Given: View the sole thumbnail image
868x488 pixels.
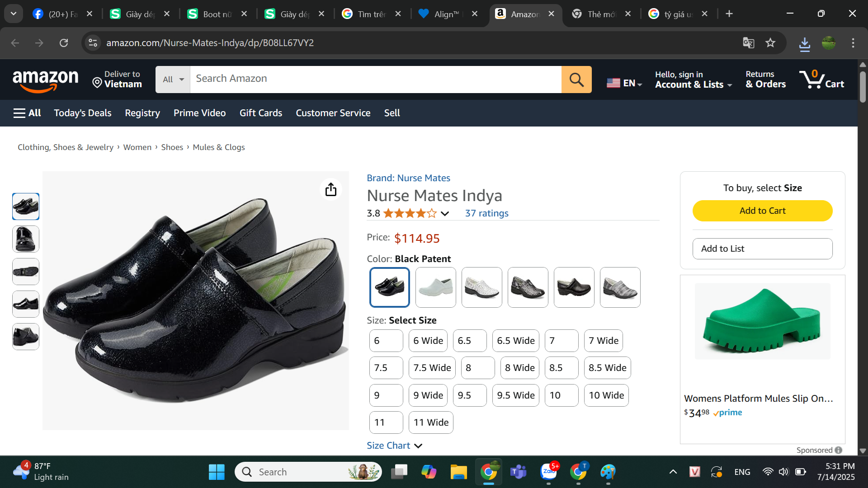Looking at the screenshot, I should 26,272.
